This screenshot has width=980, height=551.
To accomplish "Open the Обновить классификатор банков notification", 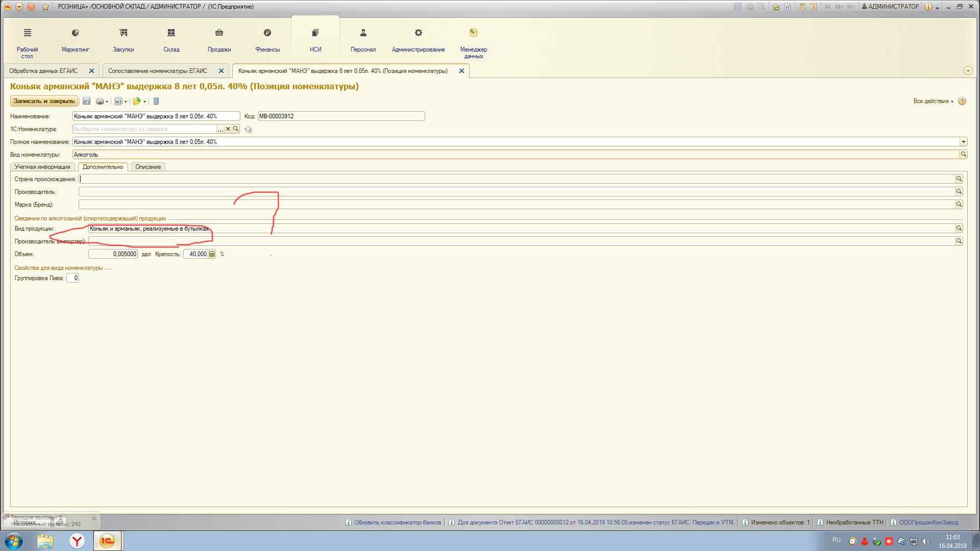I will (393, 522).
